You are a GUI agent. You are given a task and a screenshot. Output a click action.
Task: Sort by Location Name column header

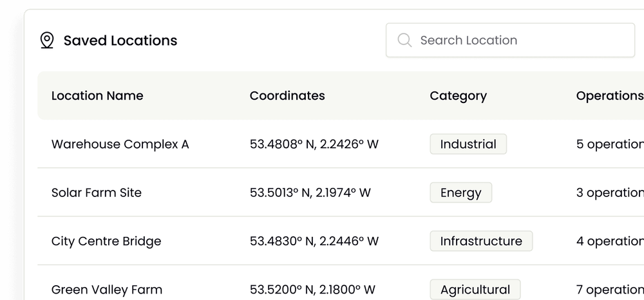click(97, 96)
